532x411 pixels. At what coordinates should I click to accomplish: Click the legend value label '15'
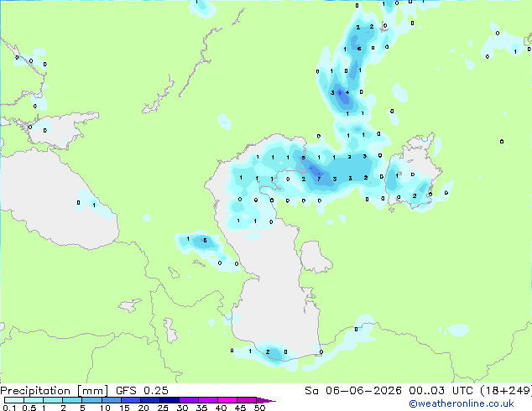click(124, 408)
